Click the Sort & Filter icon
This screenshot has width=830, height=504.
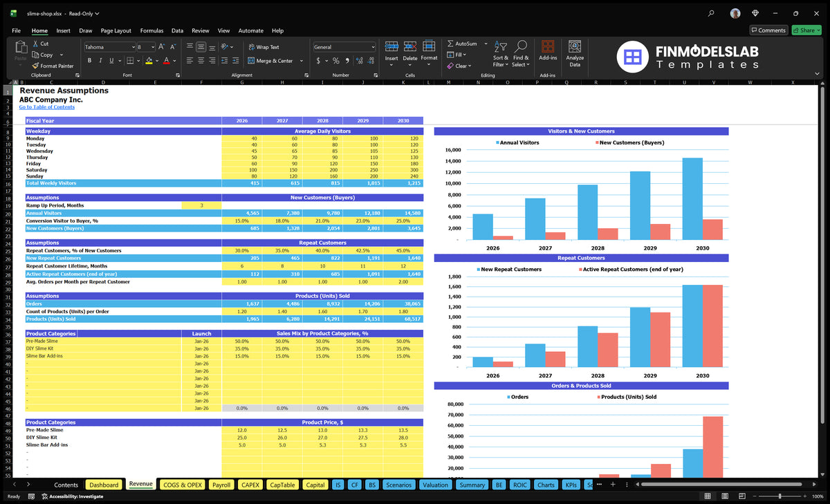(501, 46)
